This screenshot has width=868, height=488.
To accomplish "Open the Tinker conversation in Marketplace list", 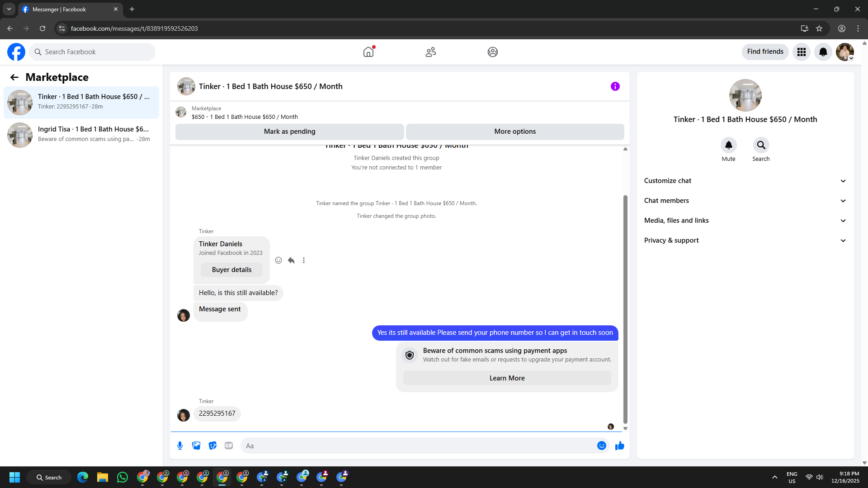I will tap(81, 103).
